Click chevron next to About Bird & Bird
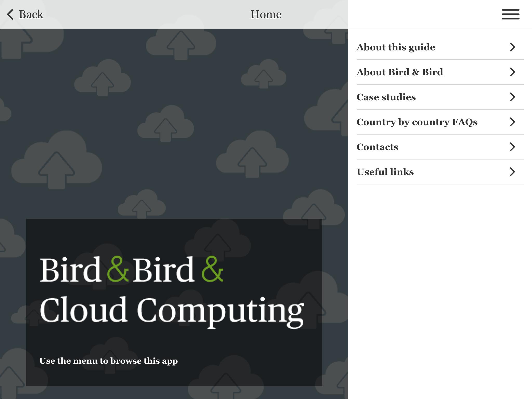The image size is (532, 399). point(512,72)
